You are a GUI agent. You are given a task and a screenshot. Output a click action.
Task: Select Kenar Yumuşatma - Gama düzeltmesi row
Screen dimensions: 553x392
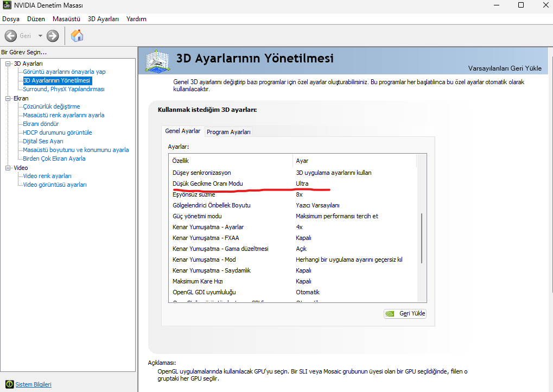(293, 249)
